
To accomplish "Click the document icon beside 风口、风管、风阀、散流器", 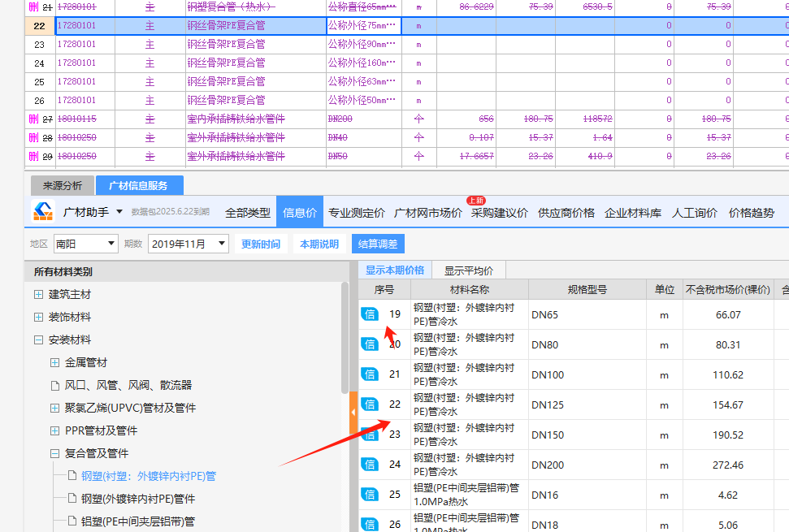I will click(55, 386).
